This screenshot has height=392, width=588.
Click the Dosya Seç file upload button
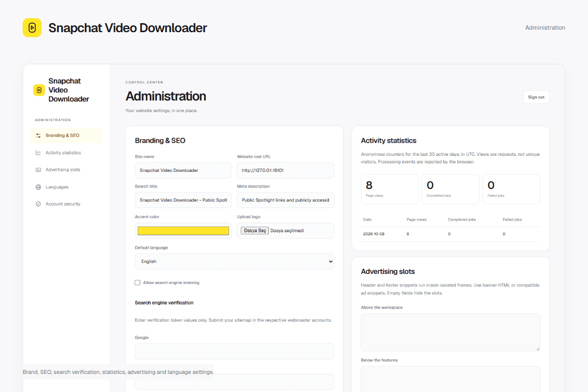tap(255, 231)
